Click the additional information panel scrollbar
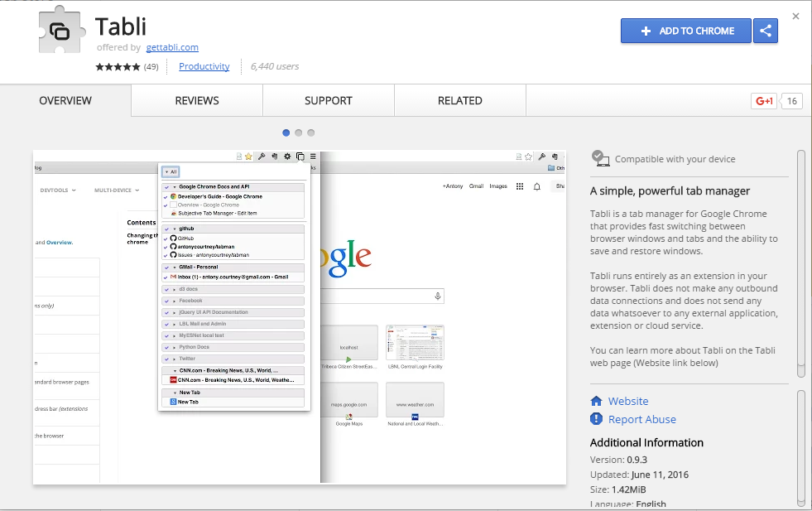 801,447
